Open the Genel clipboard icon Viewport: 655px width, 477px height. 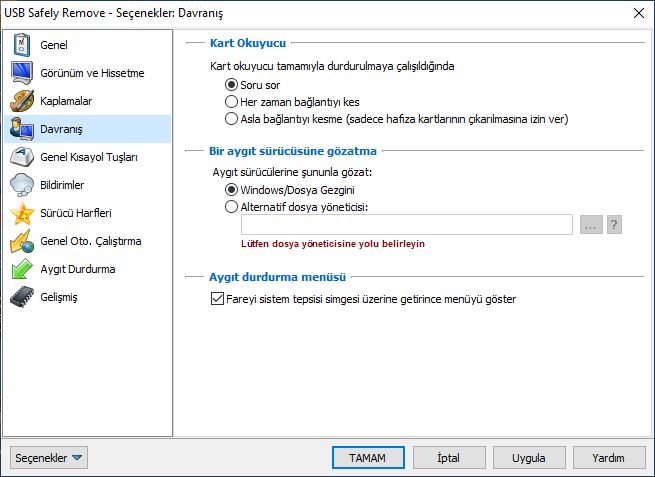[22, 45]
